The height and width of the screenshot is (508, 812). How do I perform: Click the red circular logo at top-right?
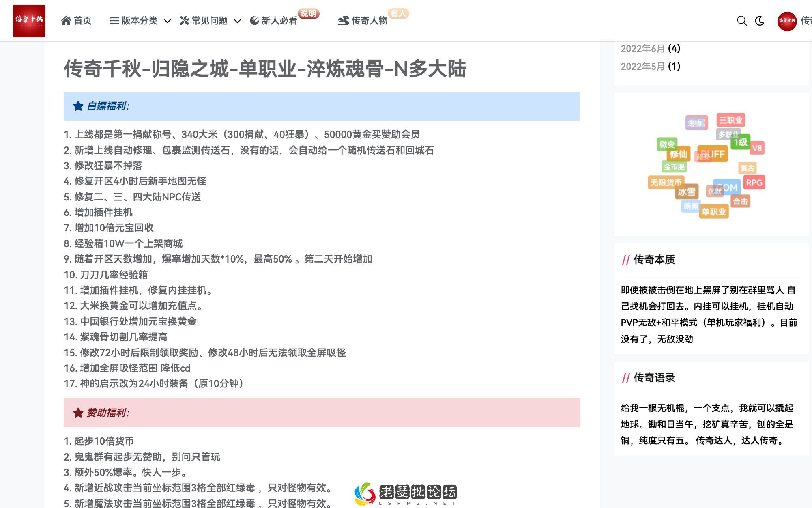(788, 22)
